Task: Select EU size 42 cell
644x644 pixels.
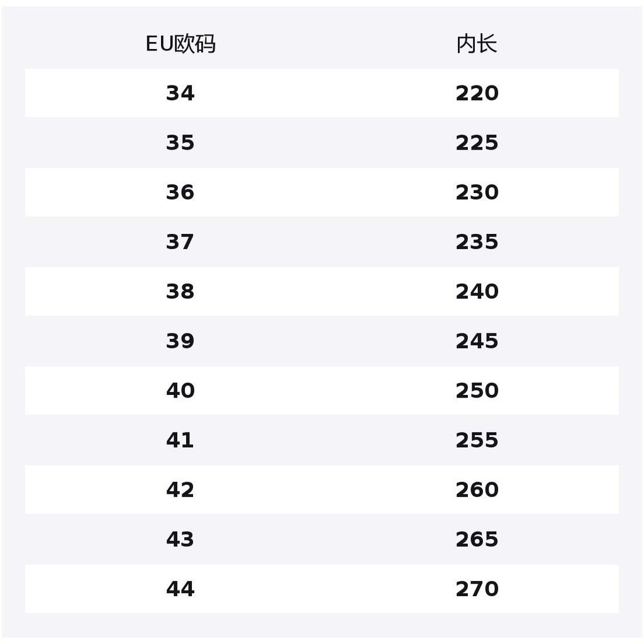Action: click(180, 490)
